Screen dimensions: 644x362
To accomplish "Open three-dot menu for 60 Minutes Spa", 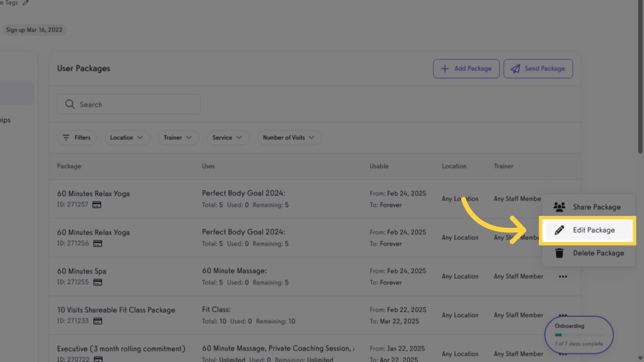I will point(563,277).
